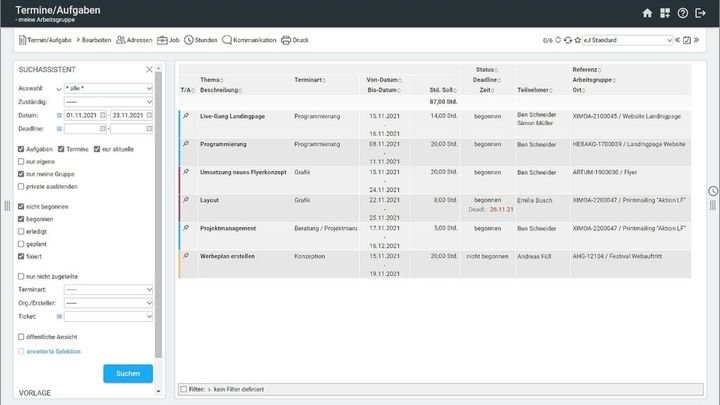
Task: Uncheck the 'nur meine Gruppe' checkbox
Action: (x=22, y=173)
